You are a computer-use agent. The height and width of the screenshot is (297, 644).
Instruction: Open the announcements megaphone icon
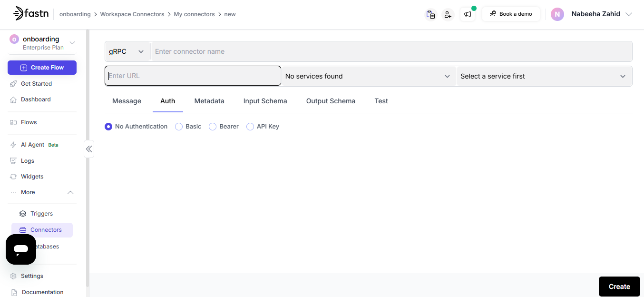point(467,14)
